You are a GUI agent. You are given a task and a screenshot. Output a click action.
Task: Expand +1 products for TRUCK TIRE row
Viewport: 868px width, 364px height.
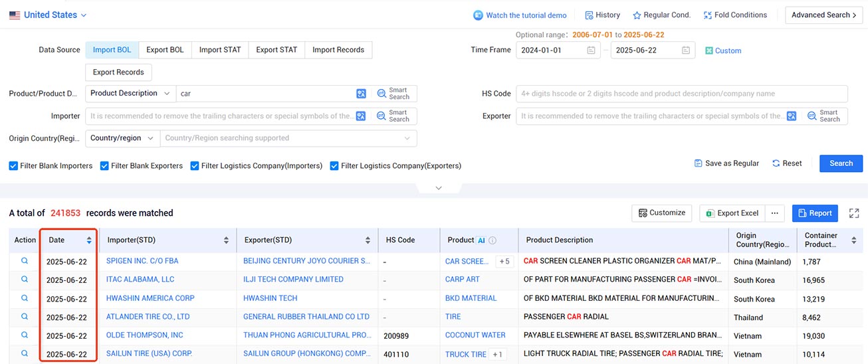498,355
